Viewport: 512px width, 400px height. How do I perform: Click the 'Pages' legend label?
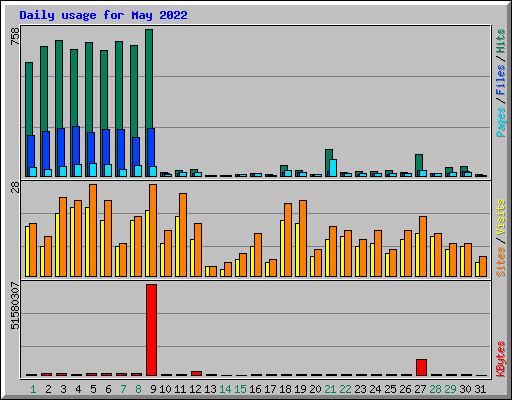click(x=500, y=122)
